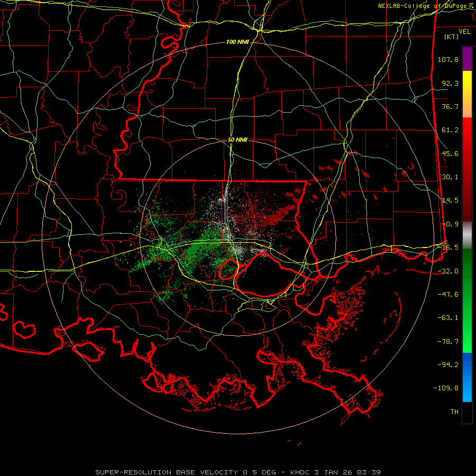Click the -0.9 velocity scale value
The image size is (476, 476).
[x=450, y=224]
